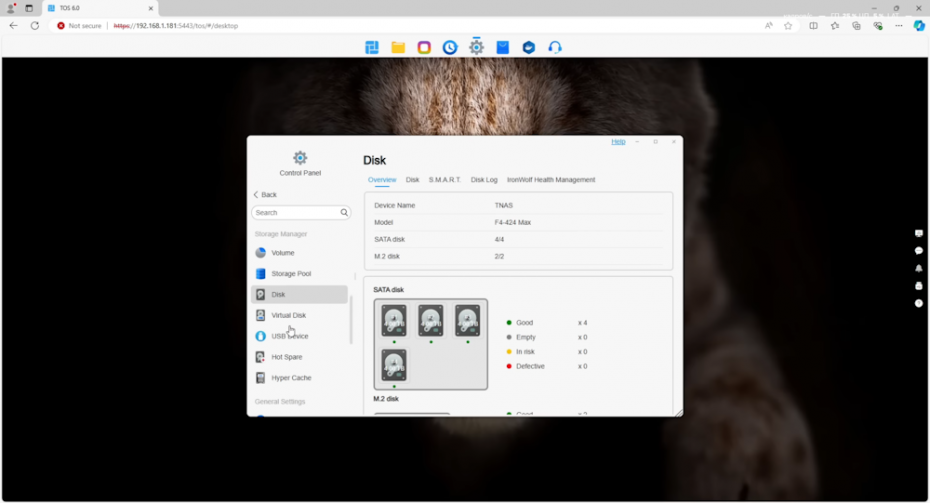Screen dimensions: 930x503
Task: Click the search magnifier icon in sidebar
Action: pyautogui.click(x=344, y=212)
